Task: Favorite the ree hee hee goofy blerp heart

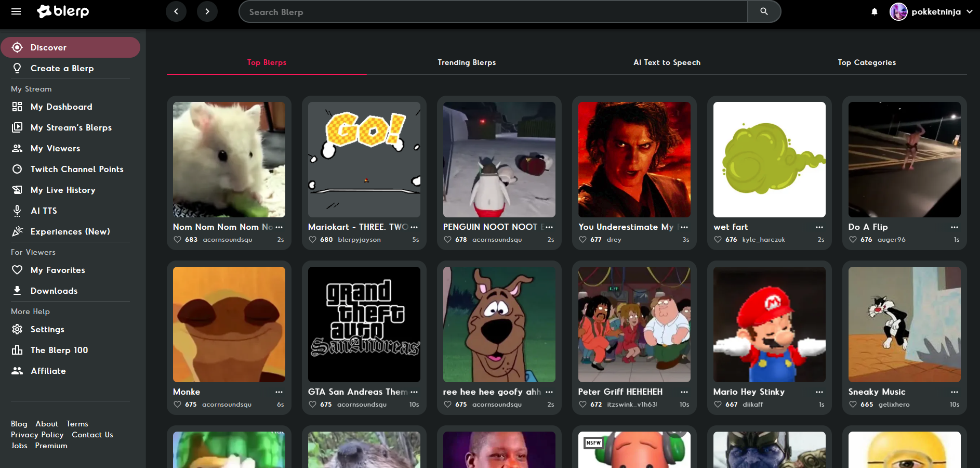Action: [x=448, y=405]
